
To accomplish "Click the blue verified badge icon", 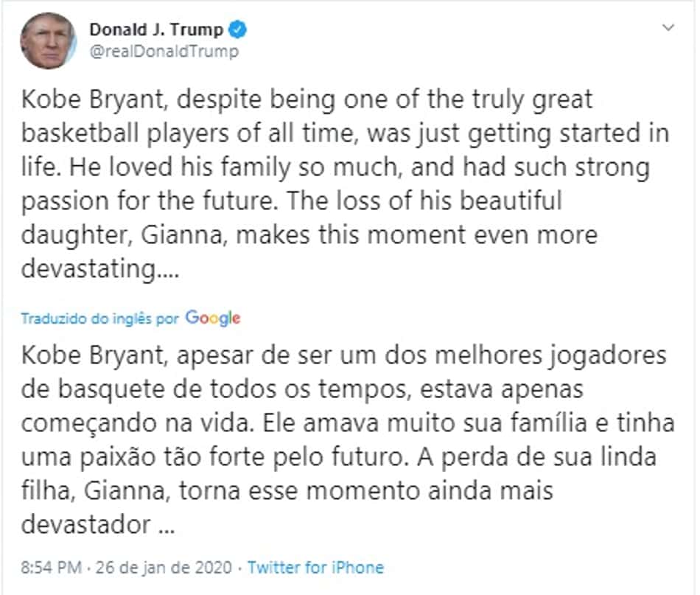I will click(x=237, y=29).
